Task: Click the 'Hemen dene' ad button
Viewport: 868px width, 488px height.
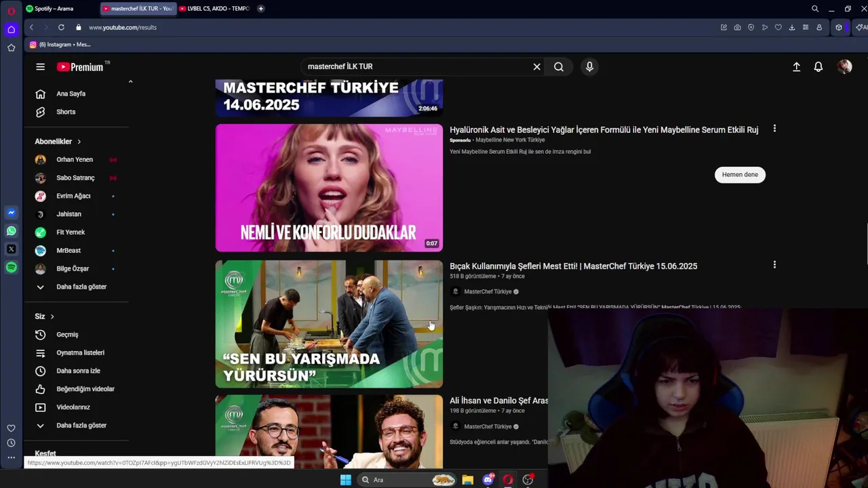Action: tap(740, 175)
